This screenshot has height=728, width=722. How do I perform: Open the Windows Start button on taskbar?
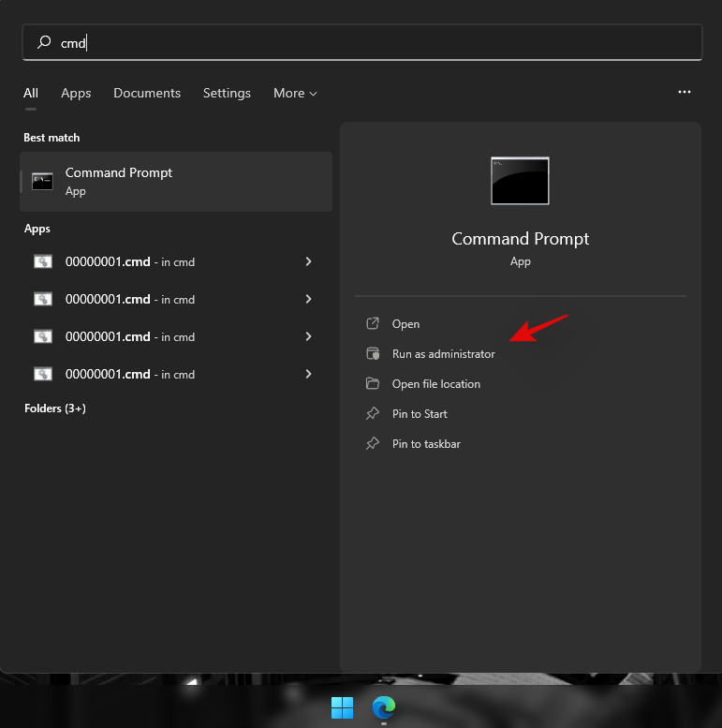tap(343, 707)
